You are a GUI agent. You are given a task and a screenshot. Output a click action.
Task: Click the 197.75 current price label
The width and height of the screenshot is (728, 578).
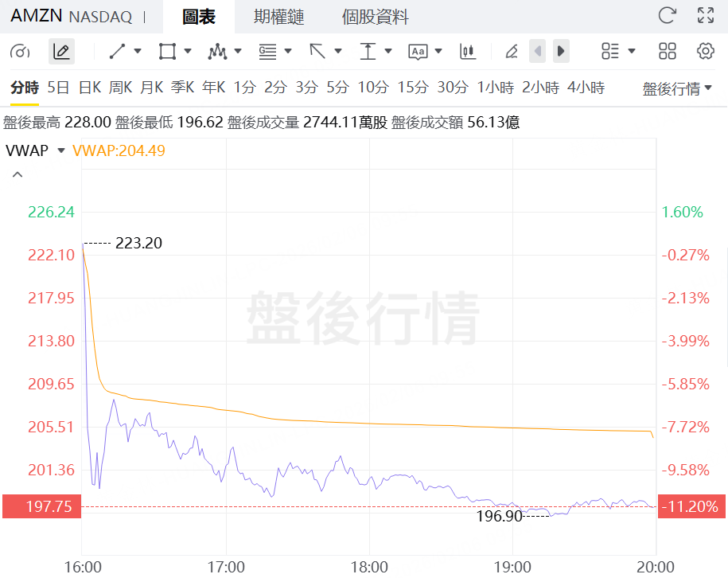tap(42, 506)
